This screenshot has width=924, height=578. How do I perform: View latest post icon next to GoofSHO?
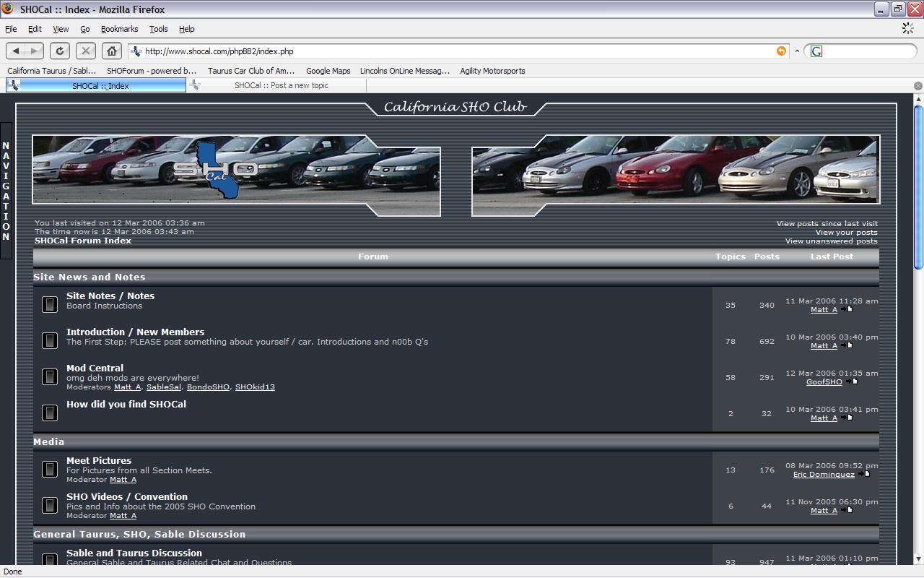[853, 381]
